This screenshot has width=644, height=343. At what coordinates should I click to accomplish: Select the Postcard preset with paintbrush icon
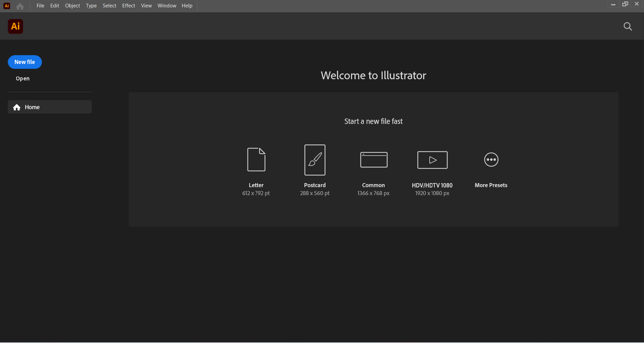[314, 159]
